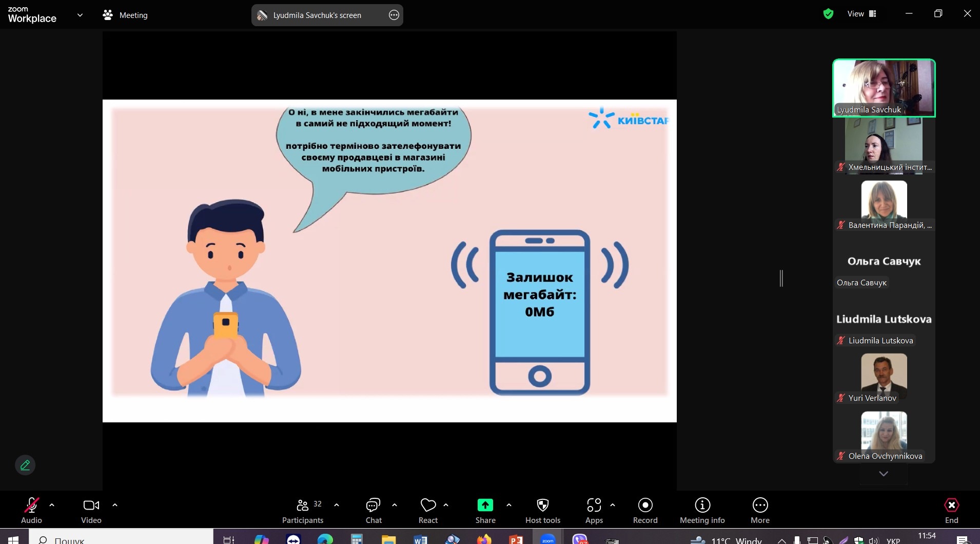Open the More options menu
Viewport: 980px width, 544px height.
point(760,510)
